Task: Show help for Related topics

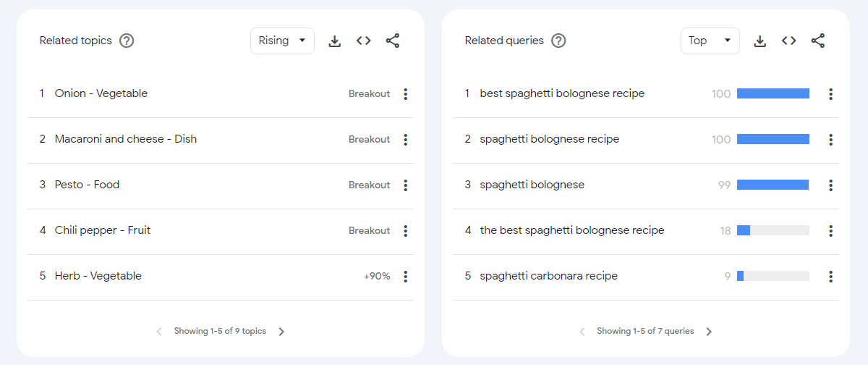Action: pos(127,41)
